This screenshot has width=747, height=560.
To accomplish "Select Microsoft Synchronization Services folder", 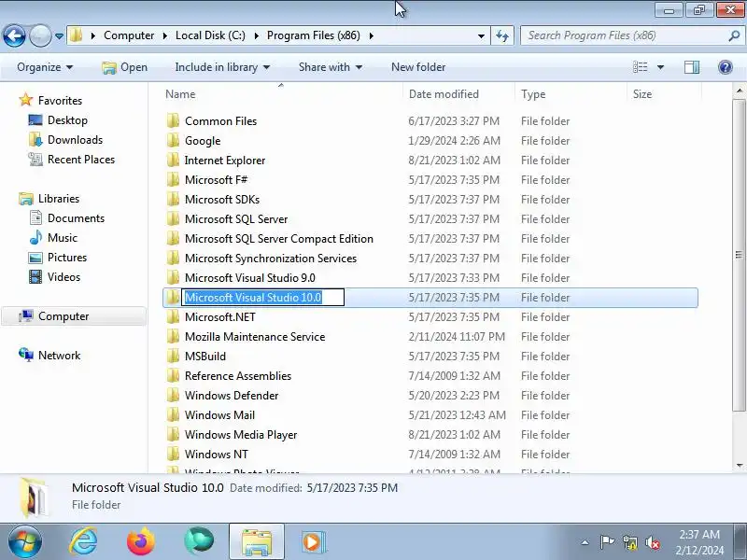I will (x=271, y=259).
